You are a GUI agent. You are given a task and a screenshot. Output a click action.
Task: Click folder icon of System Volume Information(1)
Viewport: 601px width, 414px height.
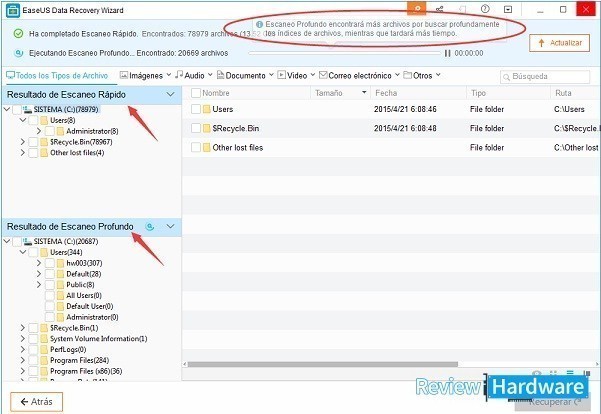pos(44,339)
